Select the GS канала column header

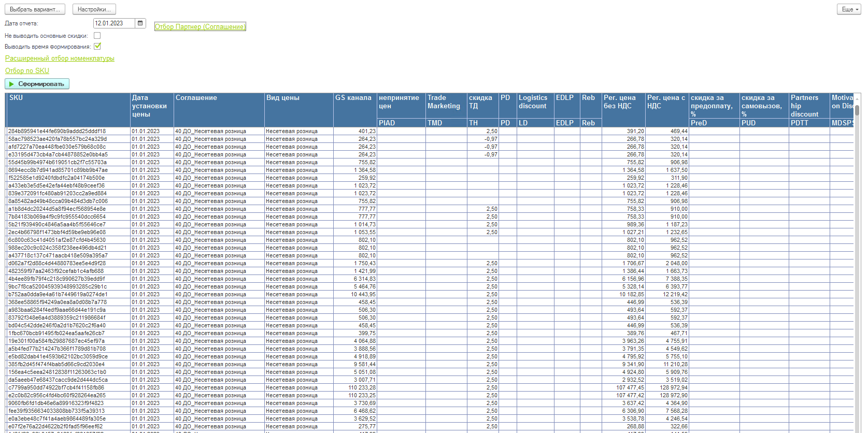[x=355, y=110]
